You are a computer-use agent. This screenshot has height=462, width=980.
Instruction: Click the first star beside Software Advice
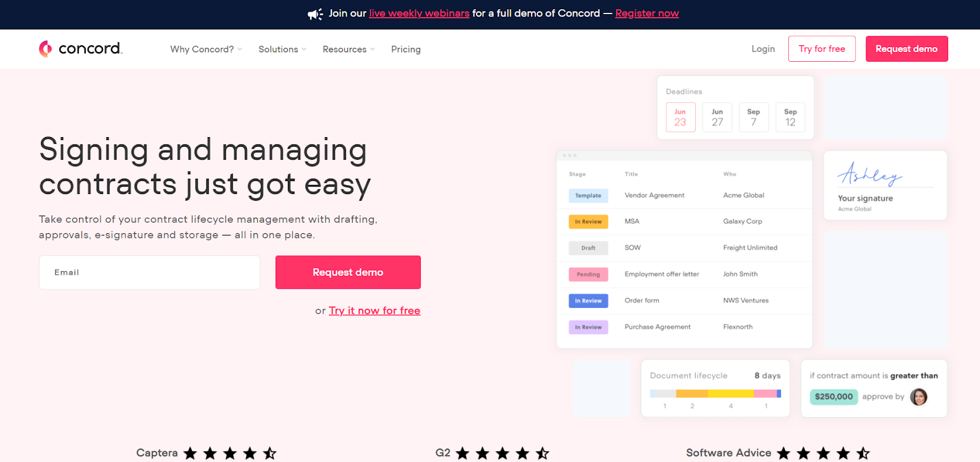point(783,453)
